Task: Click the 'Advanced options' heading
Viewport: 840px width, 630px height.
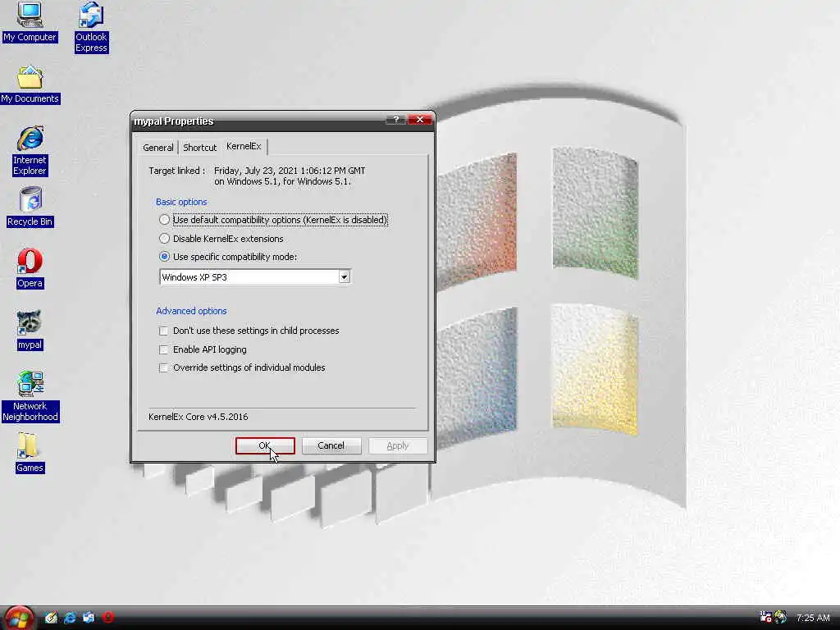Action: [x=191, y=311]
